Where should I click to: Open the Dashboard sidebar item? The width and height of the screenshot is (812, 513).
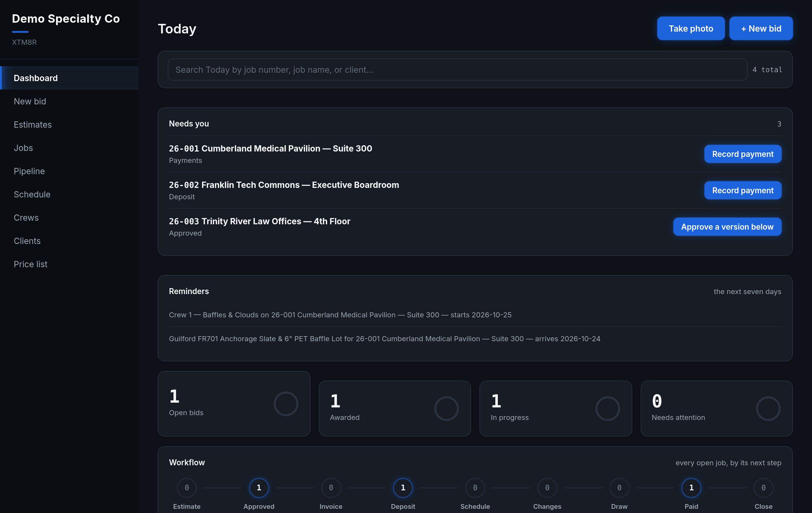pos(69,78)
